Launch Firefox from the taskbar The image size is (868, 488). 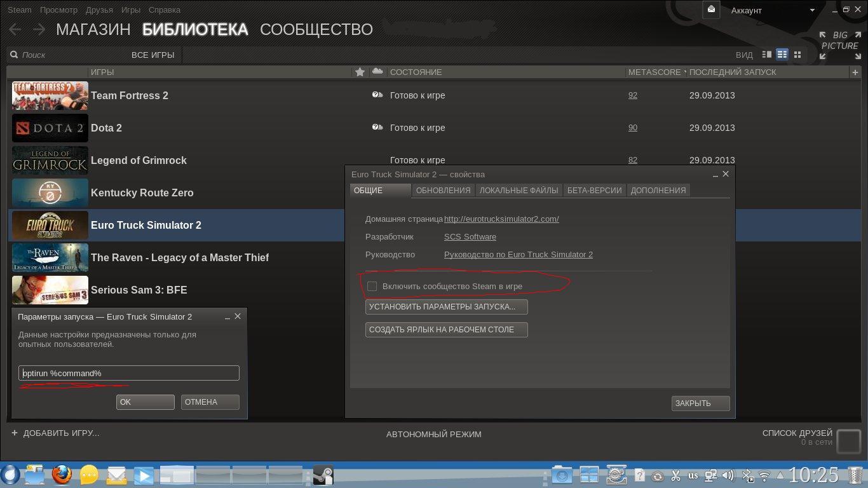62,475
